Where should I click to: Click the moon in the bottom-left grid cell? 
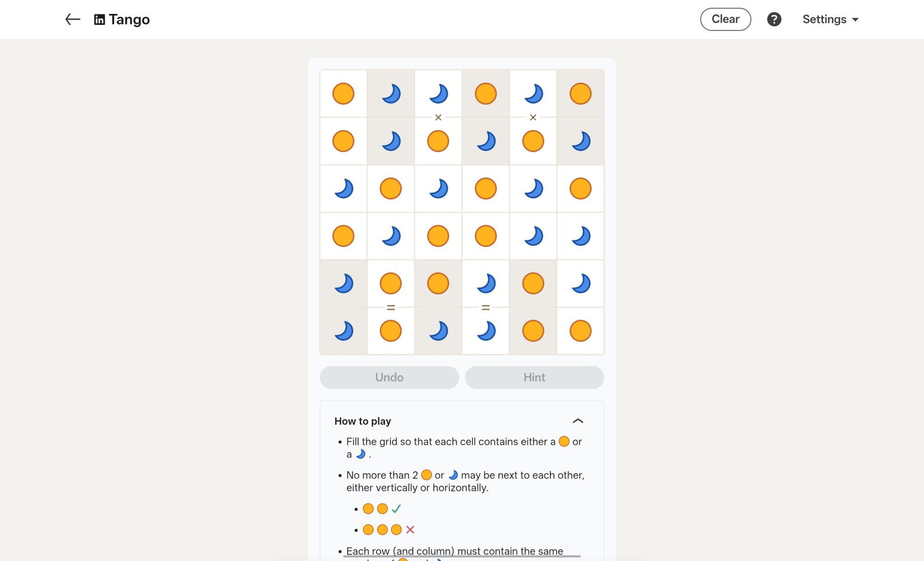click(343, 331)
